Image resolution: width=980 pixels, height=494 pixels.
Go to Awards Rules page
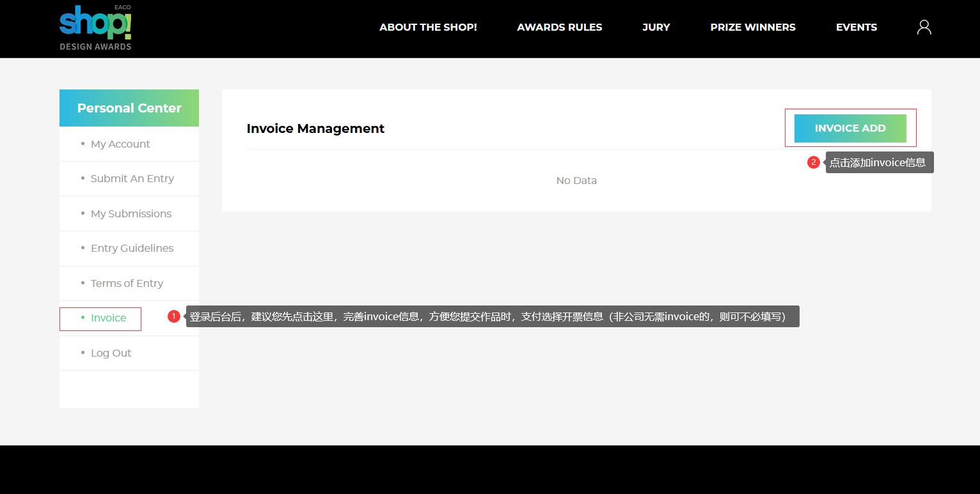559,27
